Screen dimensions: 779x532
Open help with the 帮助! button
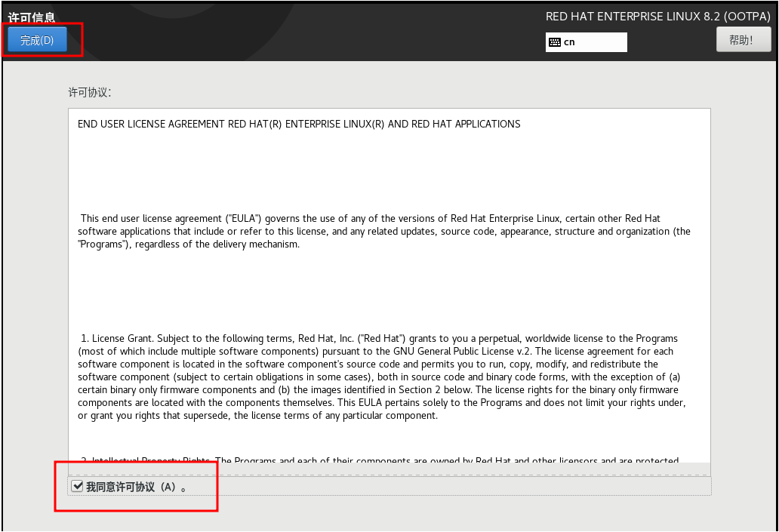[x=744, y=40]
